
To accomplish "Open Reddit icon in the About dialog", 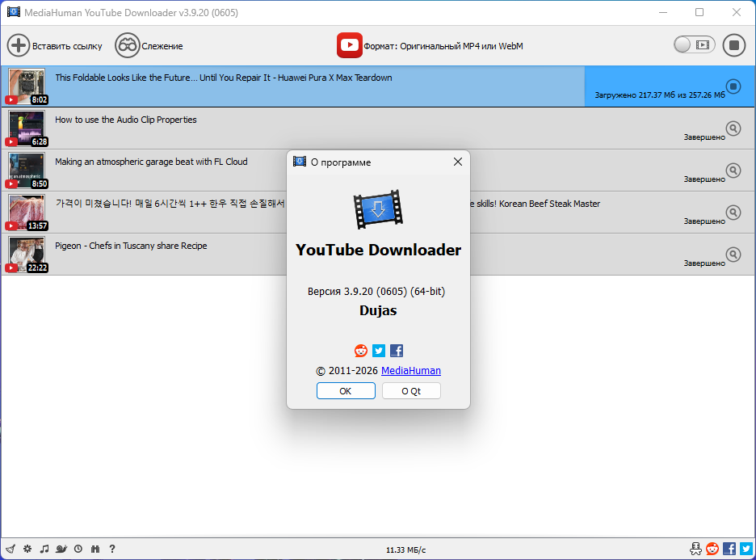I will point(361,351).
